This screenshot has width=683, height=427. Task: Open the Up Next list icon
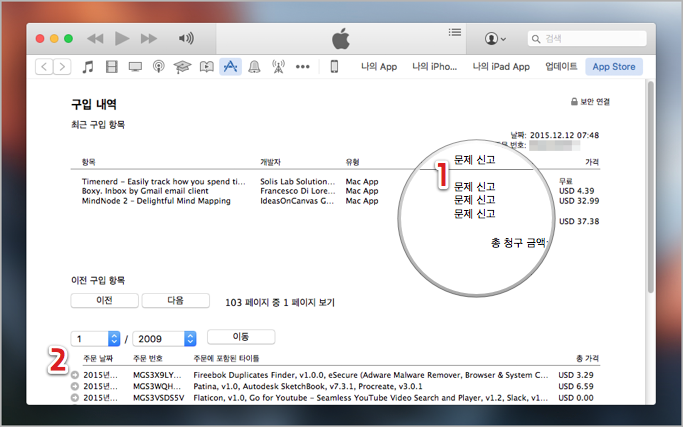pos(455,32)
